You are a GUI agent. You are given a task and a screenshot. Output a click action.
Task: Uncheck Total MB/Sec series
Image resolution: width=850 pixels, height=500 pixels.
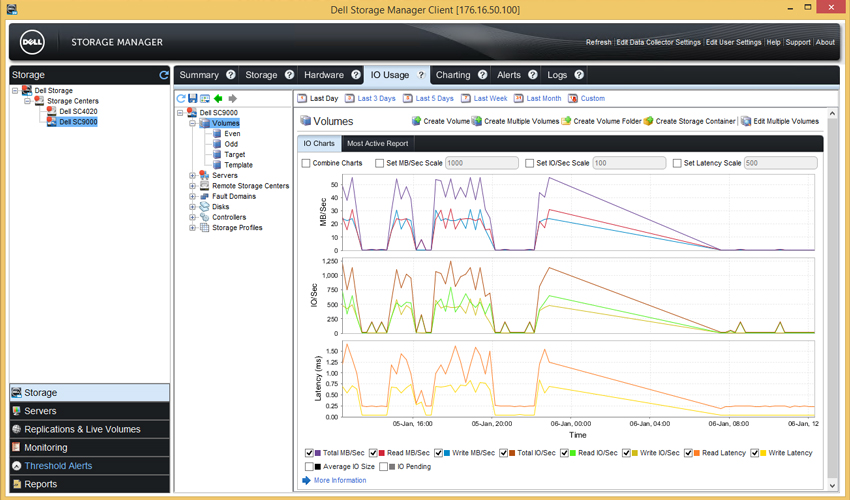pyautogui.click(x=309, y=453)
